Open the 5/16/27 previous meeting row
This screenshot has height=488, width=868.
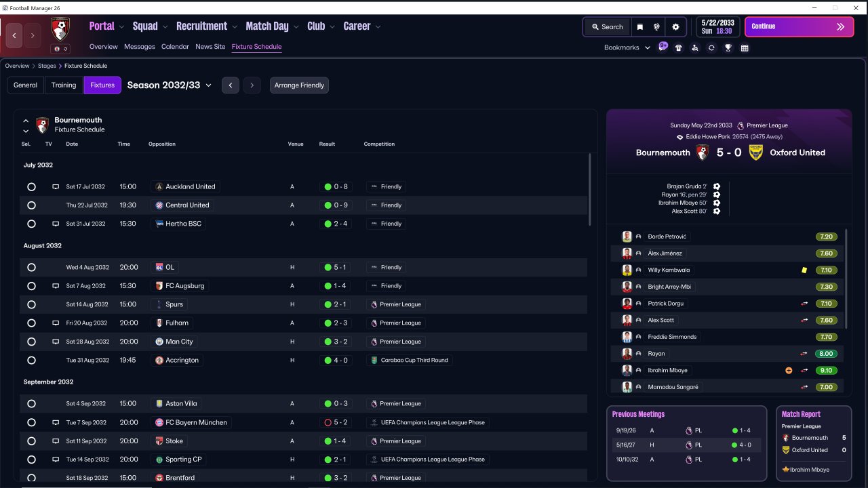point(686,446)
